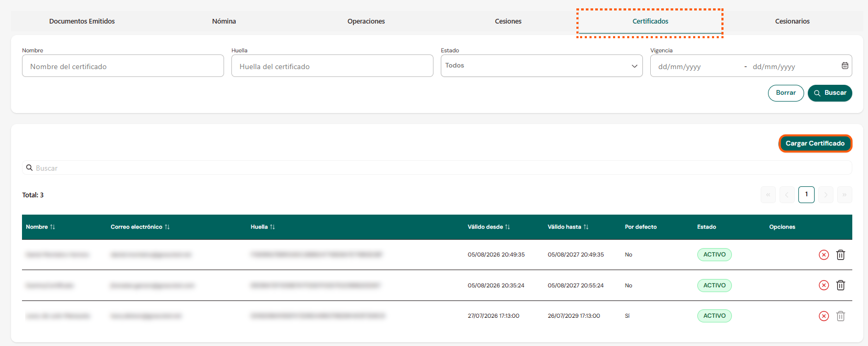The width and height of the screenshot is (868, 346).
Task: Select the date 05/08/2027 20:55:24
Action: point(575,286)
